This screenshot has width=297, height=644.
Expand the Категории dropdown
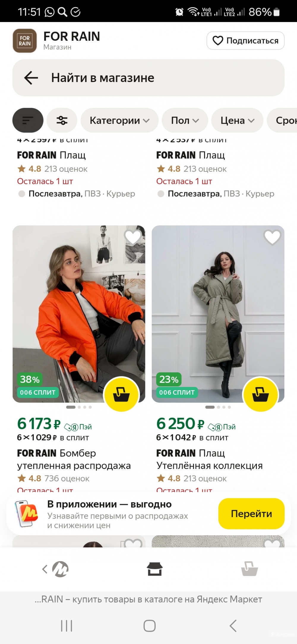click(119, 120)
